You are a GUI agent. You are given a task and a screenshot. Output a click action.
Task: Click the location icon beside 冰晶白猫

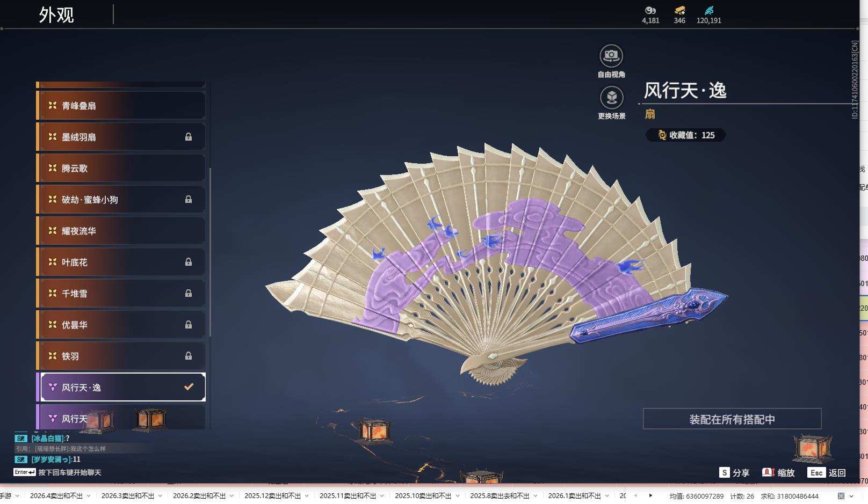pyautogui.click(x=21, y=439)
